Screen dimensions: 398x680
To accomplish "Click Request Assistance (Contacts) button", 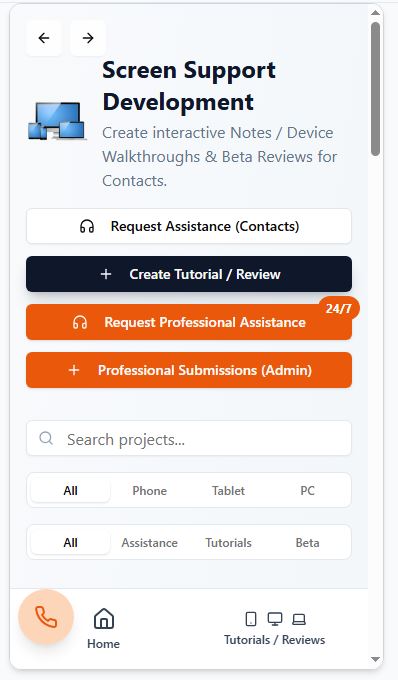I will [189, 226].
